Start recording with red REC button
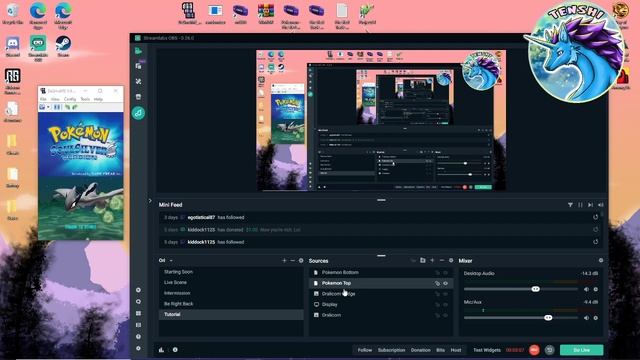The width and height of the screenshot is (640, 360). 534,350
